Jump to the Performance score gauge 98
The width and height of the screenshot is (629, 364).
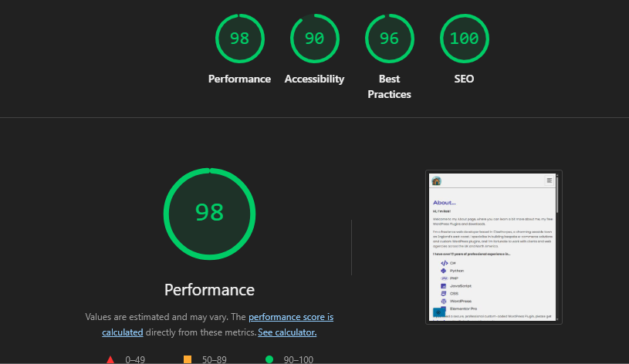239,39
